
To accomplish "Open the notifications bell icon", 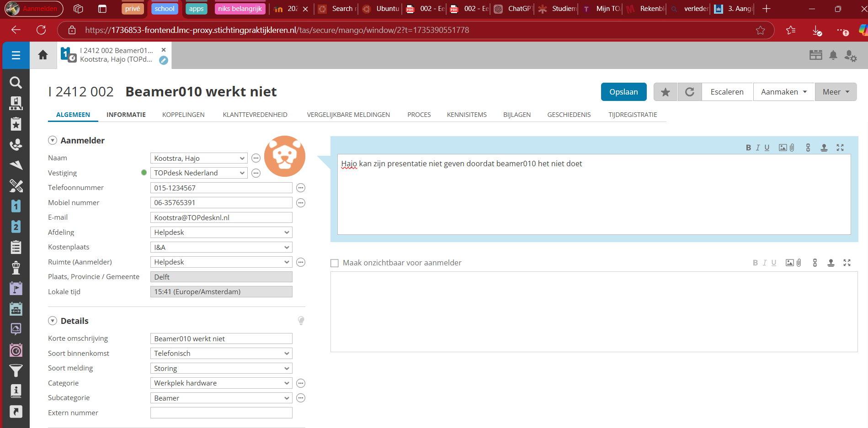I will [833, 55].
